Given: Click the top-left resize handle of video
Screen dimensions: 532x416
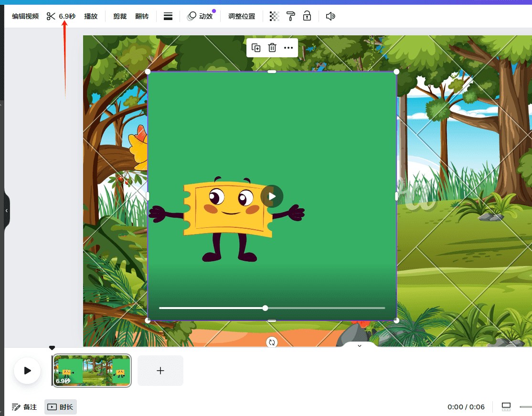Looking at the screenshot, I should click(x=148, y=72).
